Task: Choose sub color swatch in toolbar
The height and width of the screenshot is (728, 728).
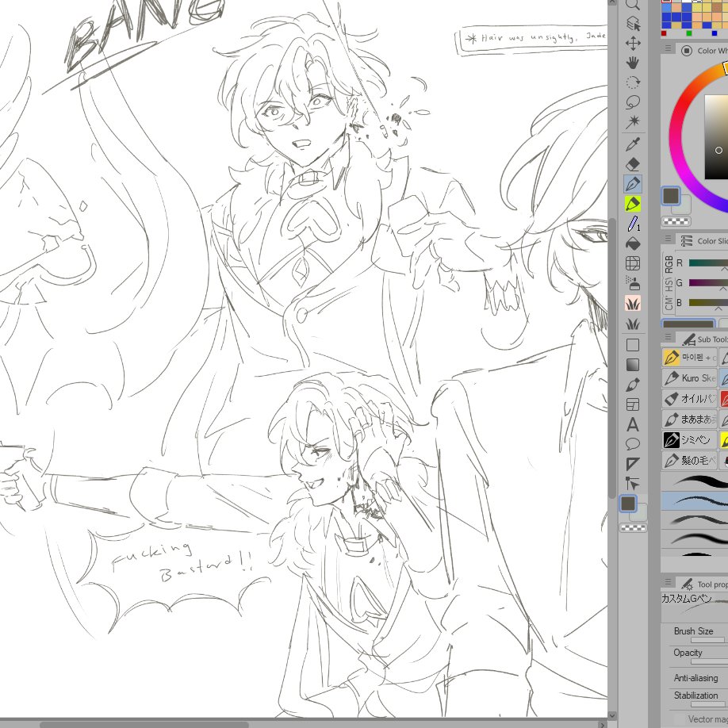Action: [640, 514]
